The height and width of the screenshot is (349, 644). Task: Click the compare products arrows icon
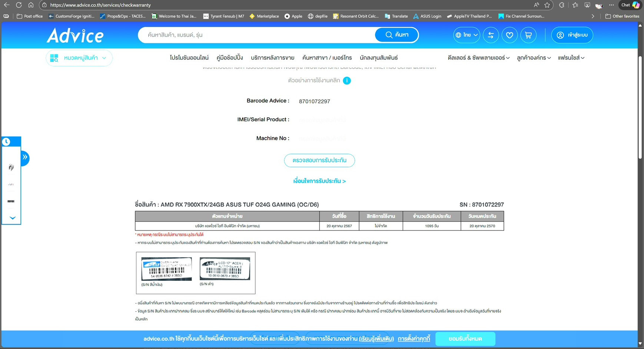coord(491,35)
